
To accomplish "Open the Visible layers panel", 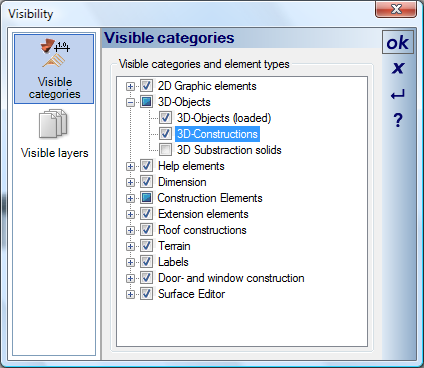I will (x=54, y=134).
